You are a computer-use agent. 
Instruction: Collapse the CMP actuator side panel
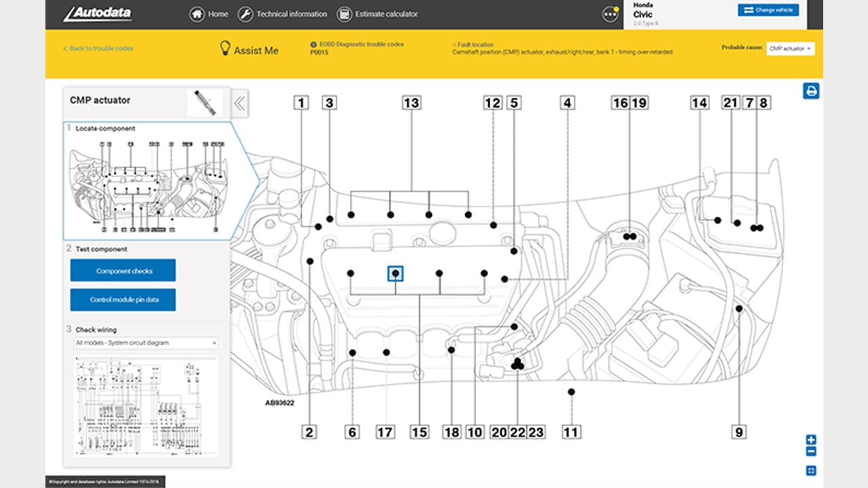point(239,102)
